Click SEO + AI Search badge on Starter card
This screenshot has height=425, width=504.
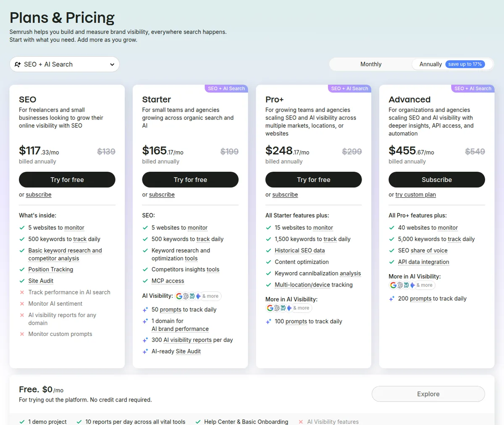pyautogui.click(x=226, y=89)
